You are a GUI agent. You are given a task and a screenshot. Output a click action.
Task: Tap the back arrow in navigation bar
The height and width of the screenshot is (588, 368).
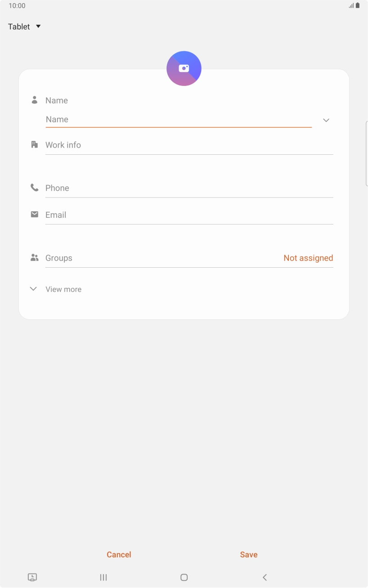click(265, 577)
